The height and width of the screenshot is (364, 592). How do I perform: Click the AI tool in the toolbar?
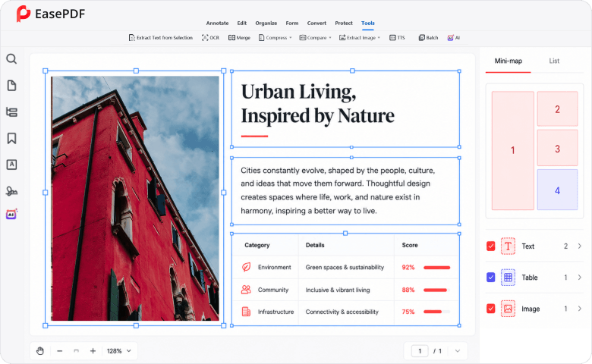[454, 38]
